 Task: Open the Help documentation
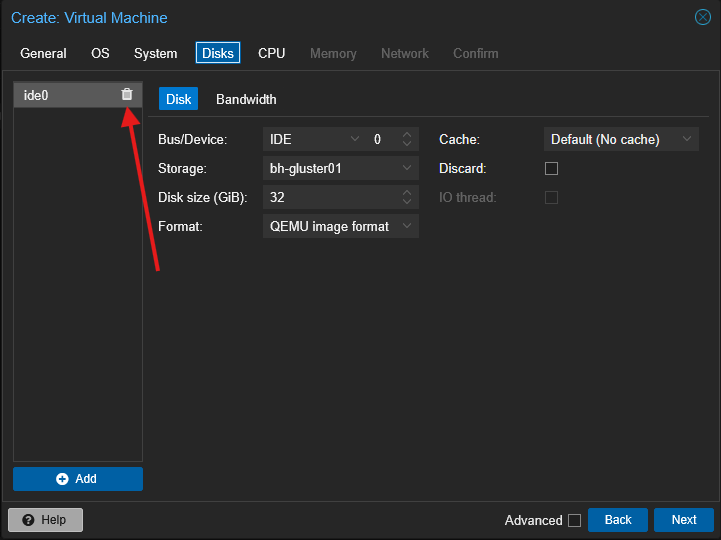coord(45,520)
